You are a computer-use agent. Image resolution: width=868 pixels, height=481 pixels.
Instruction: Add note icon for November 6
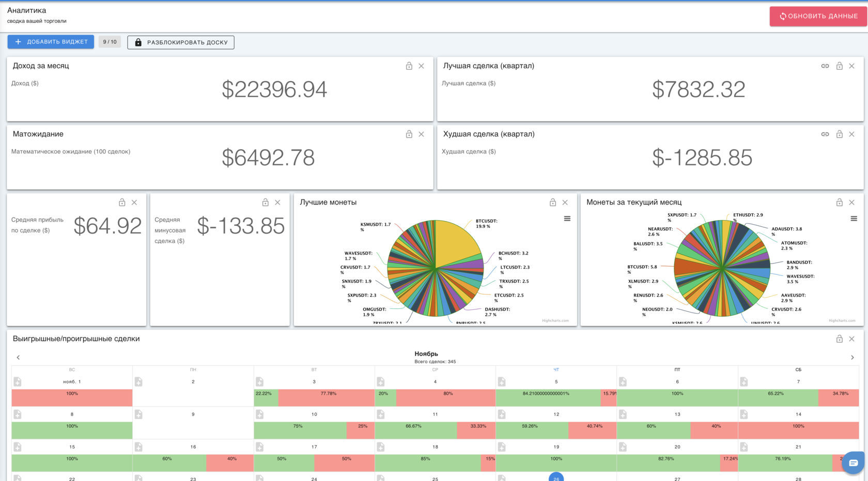[x=623, y=382]
